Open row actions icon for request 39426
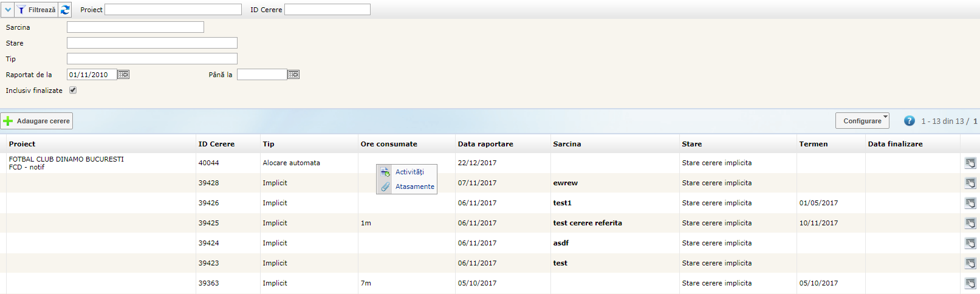This screenshot has width=980, height=294. tap(970, 203)
